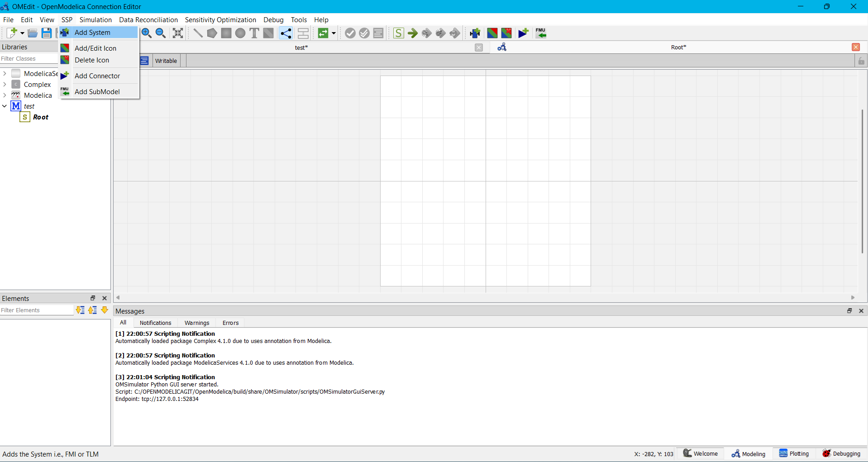Expand the Complex library node
Image resolution: width=868 pixels, height=462 pixels.
click(x=5, y=84)
